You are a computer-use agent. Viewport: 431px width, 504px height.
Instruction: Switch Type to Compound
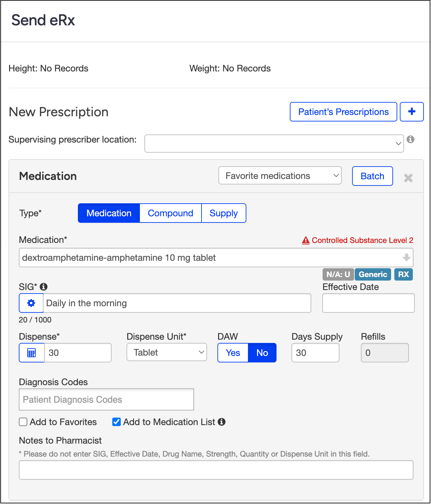(x=170, y=213)
